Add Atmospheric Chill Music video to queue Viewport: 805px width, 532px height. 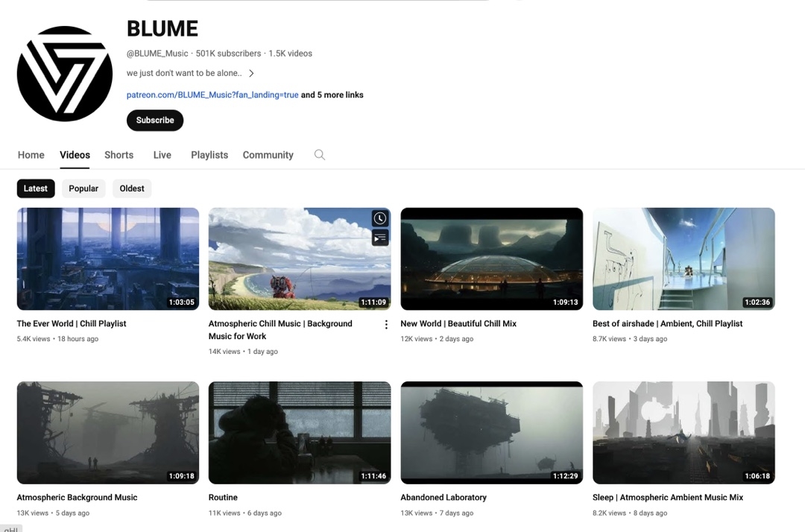380,238
